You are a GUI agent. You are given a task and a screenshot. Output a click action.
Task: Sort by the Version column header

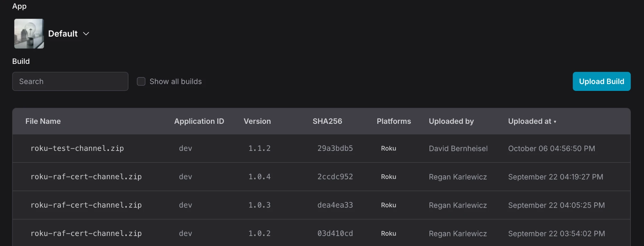257,121
